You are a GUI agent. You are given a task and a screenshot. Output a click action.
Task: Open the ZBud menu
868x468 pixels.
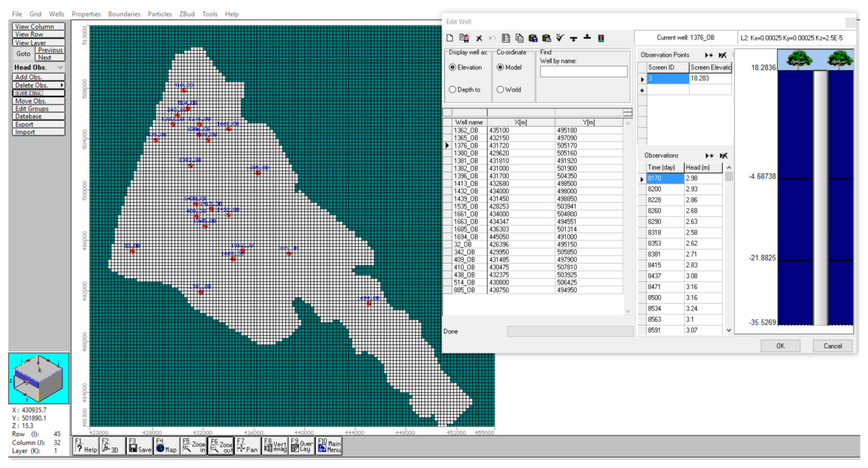coord(187,14)
